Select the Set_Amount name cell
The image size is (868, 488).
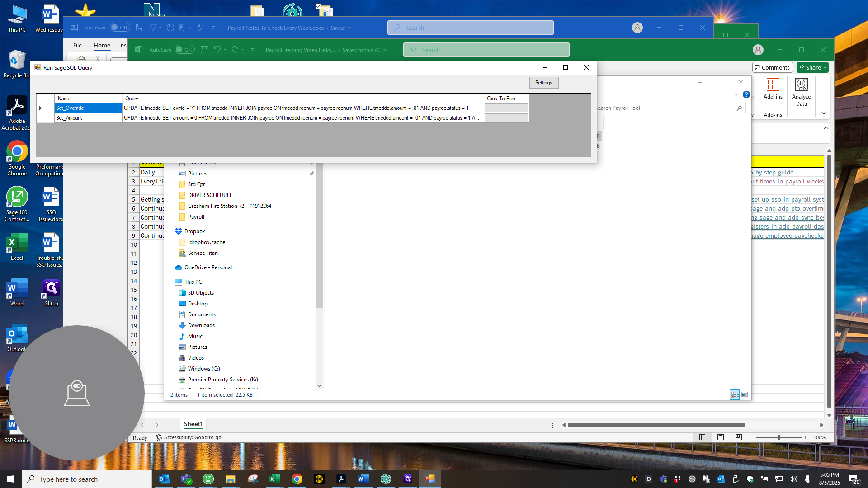88,118
